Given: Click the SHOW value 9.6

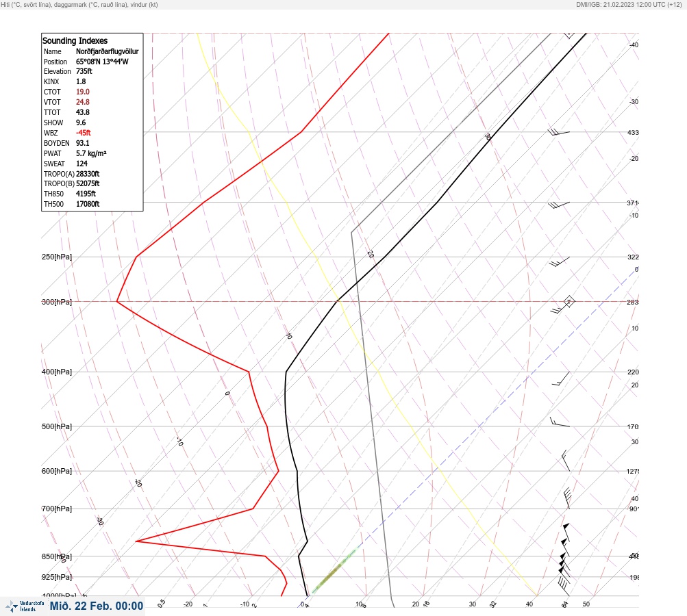Looking at the screenshot, I should [x=81, y=123].
